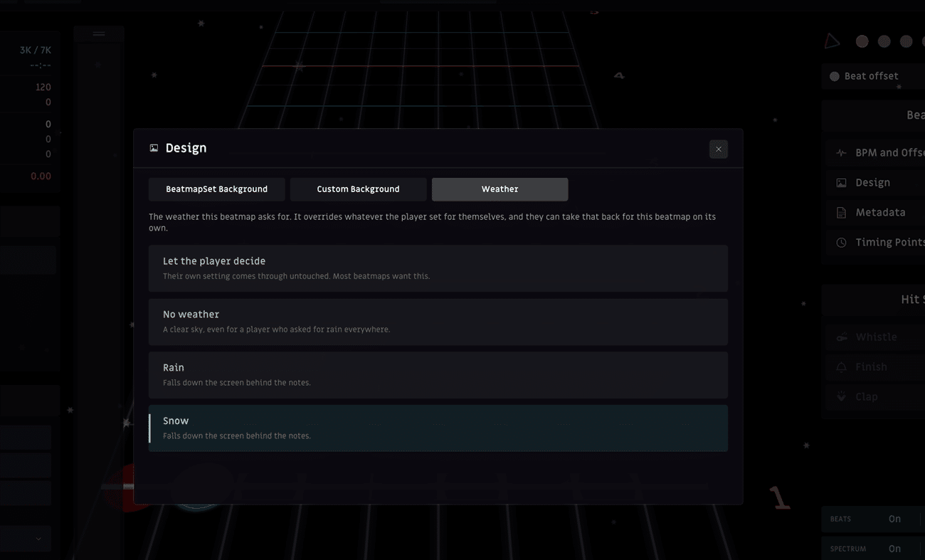Click the round dot nearest the triangle icon
925x560 pixels.
point(862,41)
